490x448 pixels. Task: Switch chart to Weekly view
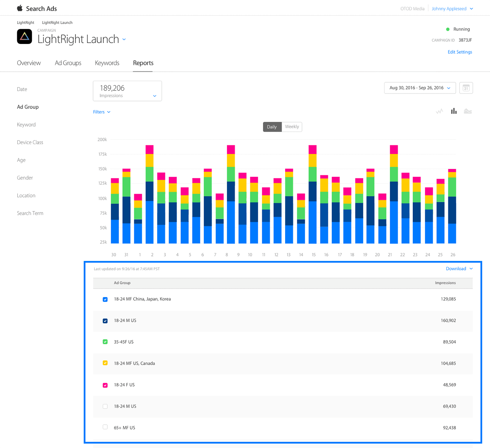(292, 127)
